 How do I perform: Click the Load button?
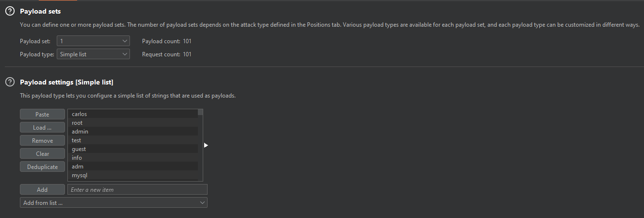[x=42, y=127]
